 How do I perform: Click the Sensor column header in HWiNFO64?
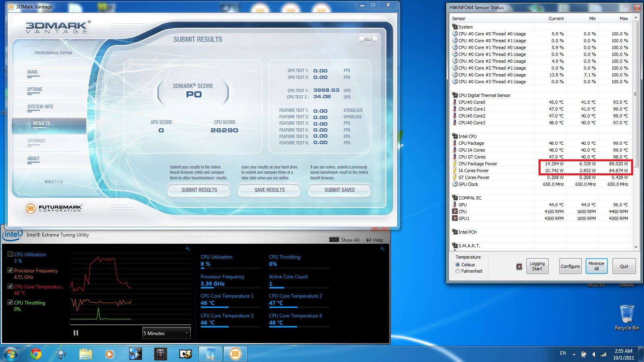coord(492,19)
